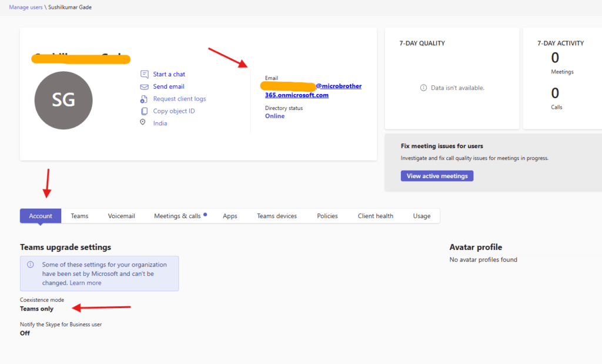Click the Send email envelope icon
602x364 pixels.
(x=144, y=86)
